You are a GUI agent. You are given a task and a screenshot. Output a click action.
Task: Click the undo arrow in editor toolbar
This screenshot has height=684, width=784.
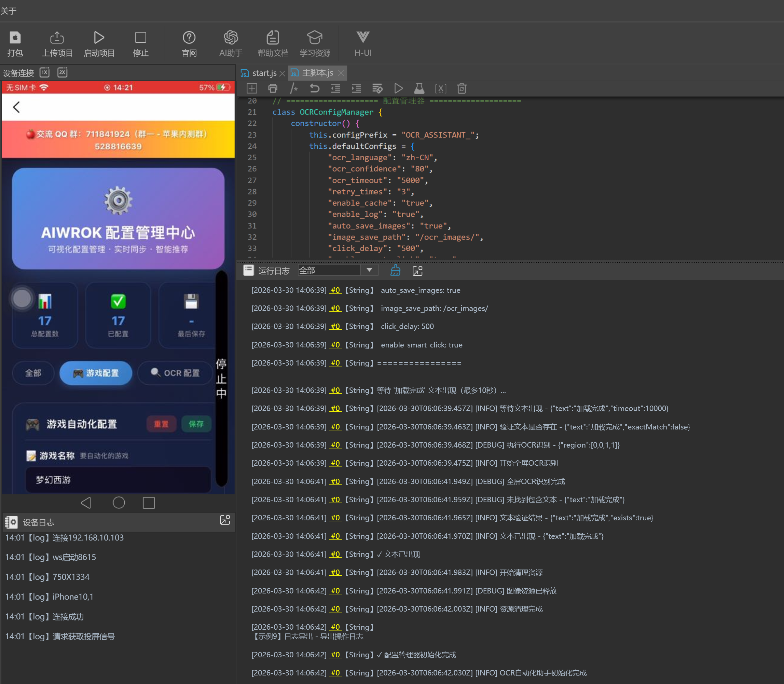(x=315, y=88)
